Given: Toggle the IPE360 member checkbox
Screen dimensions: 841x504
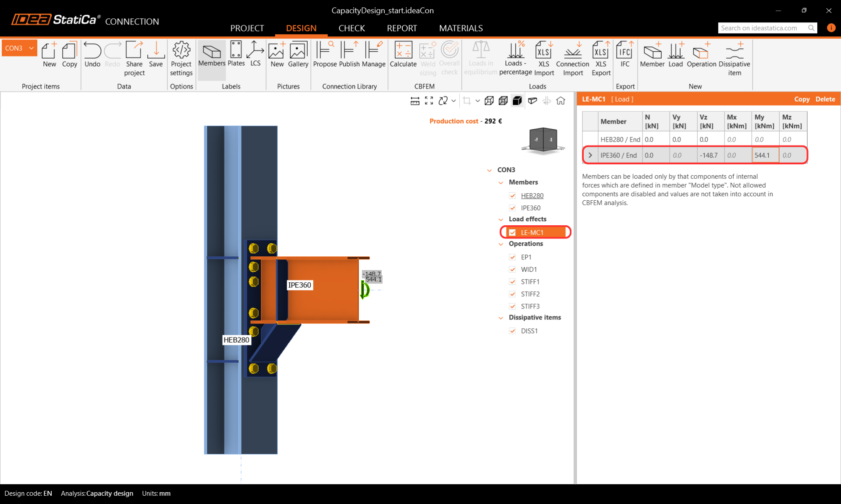Looking at the screenshot, I should 512,208.
